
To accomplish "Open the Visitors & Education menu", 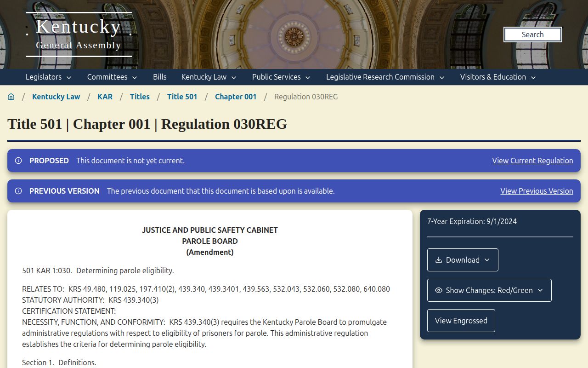I will click(x=498, y=77).
